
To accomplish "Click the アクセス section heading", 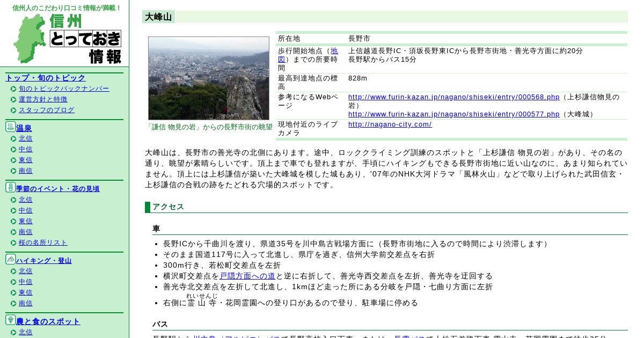I will coord(169,207).
